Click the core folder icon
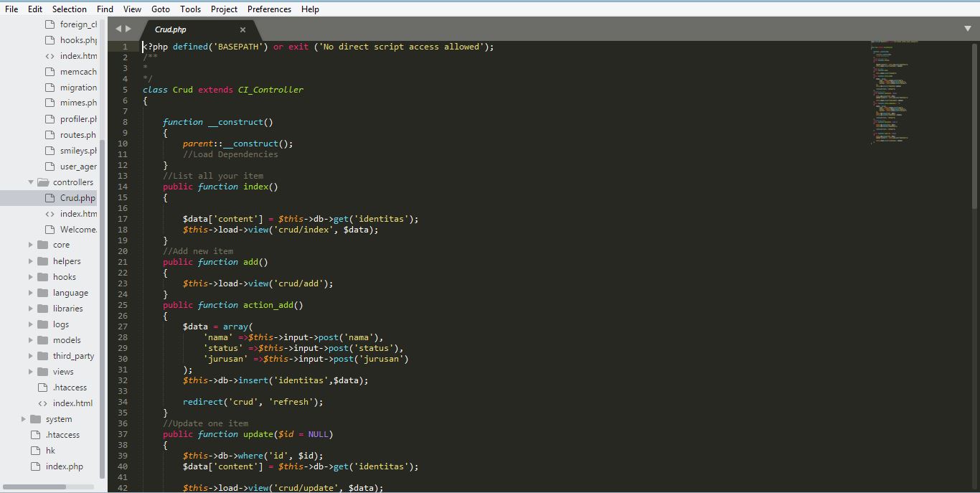This screenshot has width=980, height=493. point(43,245)
